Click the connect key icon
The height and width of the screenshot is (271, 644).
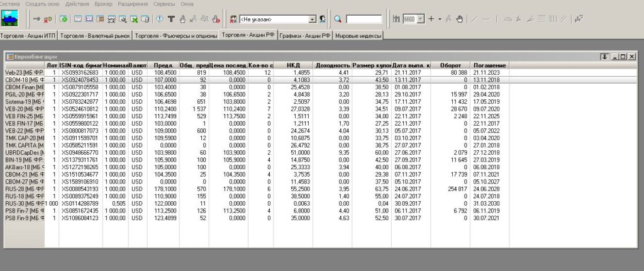37,18
